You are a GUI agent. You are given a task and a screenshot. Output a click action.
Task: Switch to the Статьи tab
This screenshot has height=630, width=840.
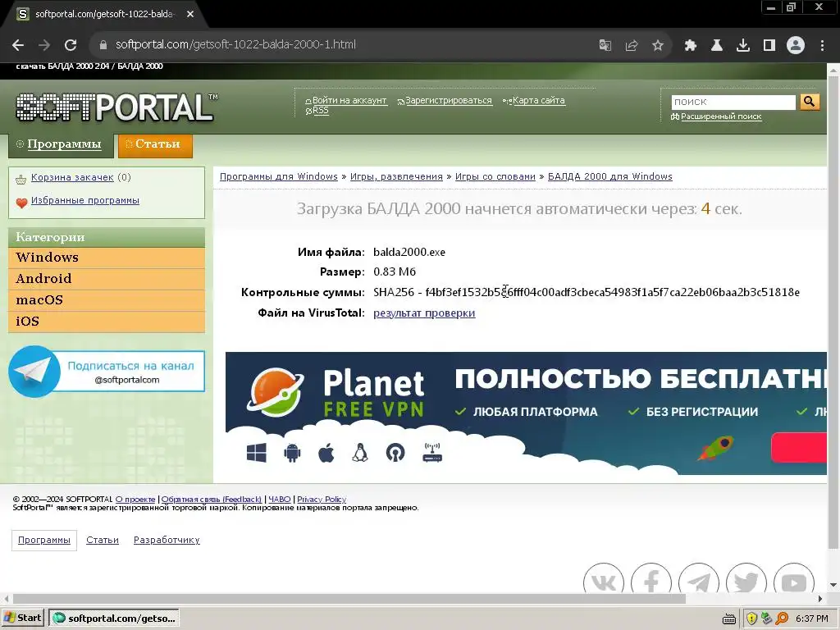tap(155, 144)
